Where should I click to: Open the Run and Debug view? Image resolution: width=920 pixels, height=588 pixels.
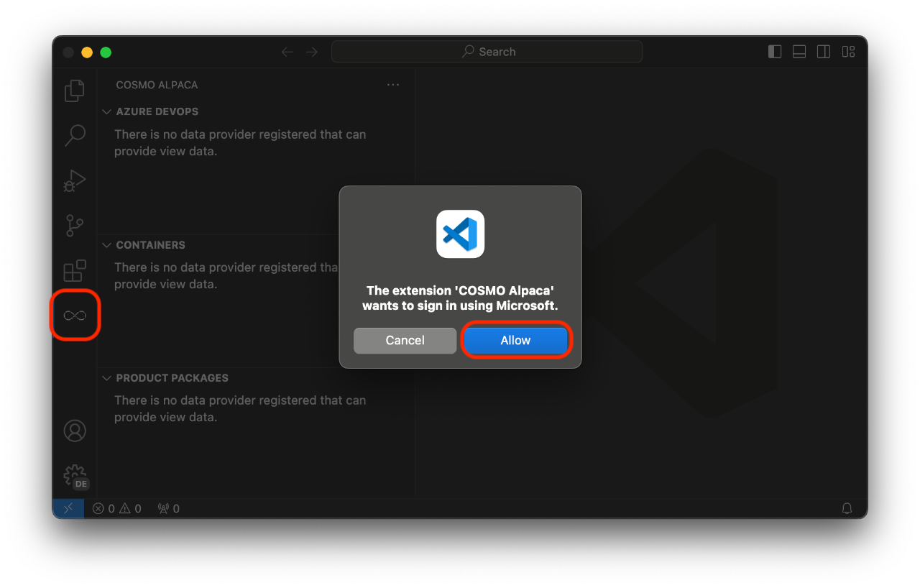click(x=74, y=180)
